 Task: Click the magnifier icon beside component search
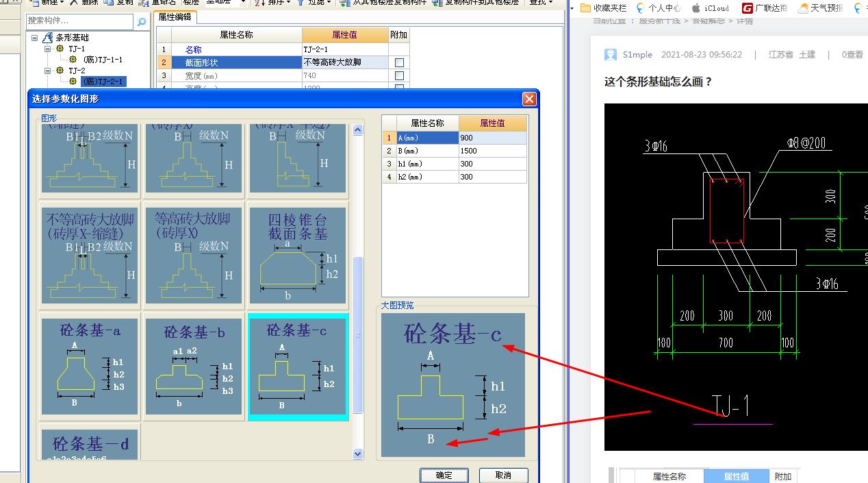pyautogui.click(x=142, y=22)
